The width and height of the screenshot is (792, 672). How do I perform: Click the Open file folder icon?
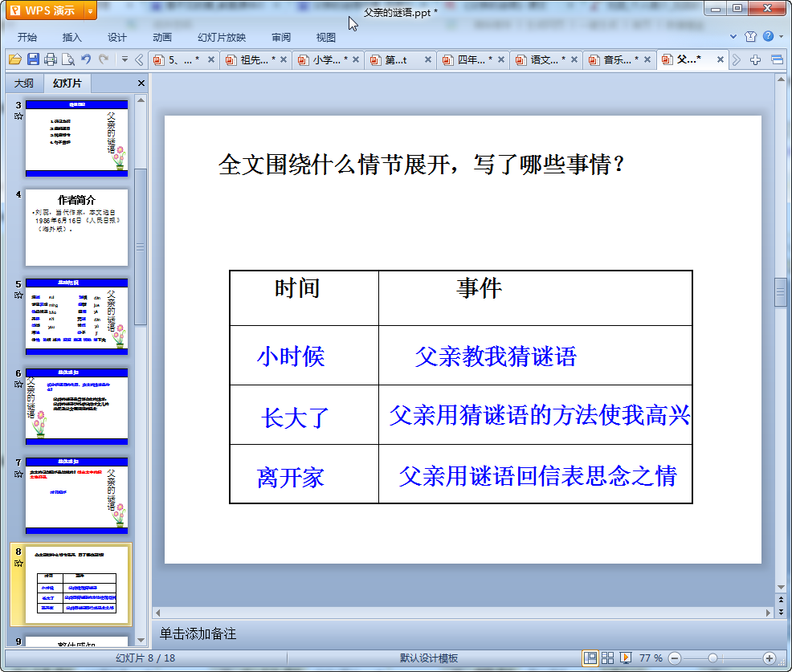click(x=14, y=59)
